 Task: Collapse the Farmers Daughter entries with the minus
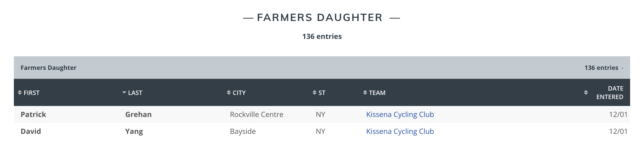pos(622,68)
